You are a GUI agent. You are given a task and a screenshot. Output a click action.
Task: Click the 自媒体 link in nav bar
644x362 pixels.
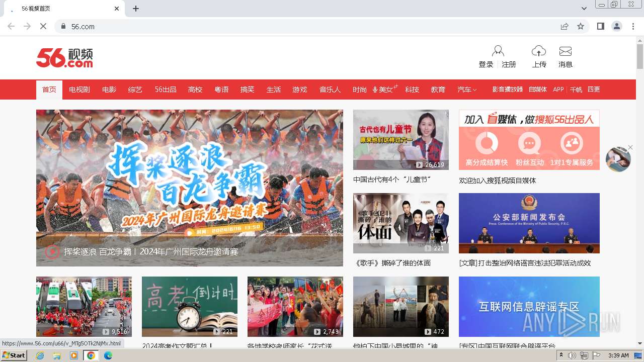click(x=538, y=89)
